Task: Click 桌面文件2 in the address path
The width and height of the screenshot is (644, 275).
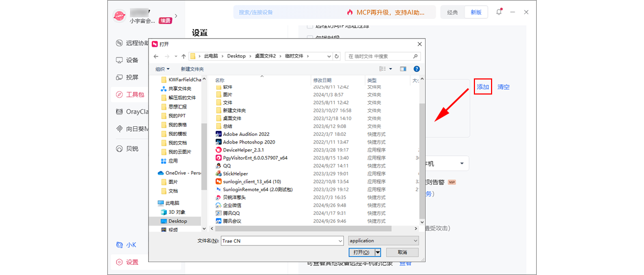Action: [265, 56]
